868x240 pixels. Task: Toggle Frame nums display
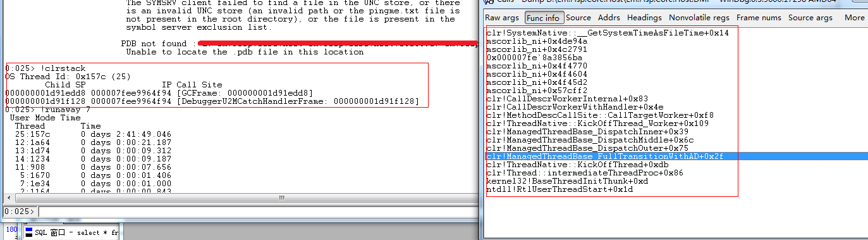(759, 18)
